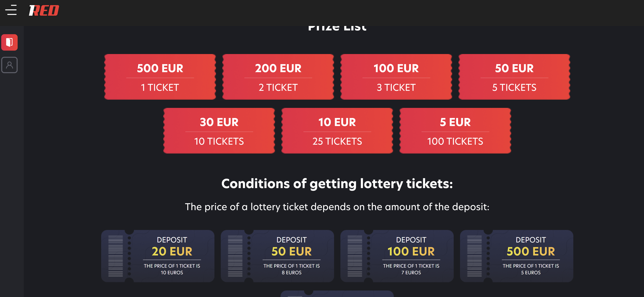
Task: Click the 50 EUR 5 tickets prize
Action: click(x=514, y=77)
